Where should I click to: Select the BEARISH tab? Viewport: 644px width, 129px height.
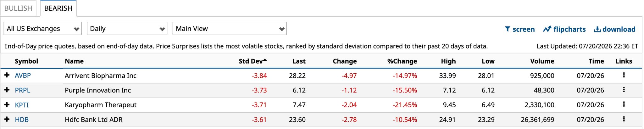point(58,8)
